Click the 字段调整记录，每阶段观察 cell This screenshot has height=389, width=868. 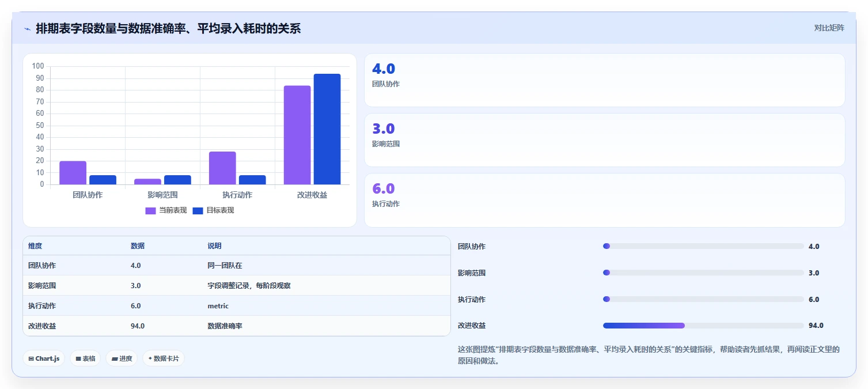tap(249, 286)
